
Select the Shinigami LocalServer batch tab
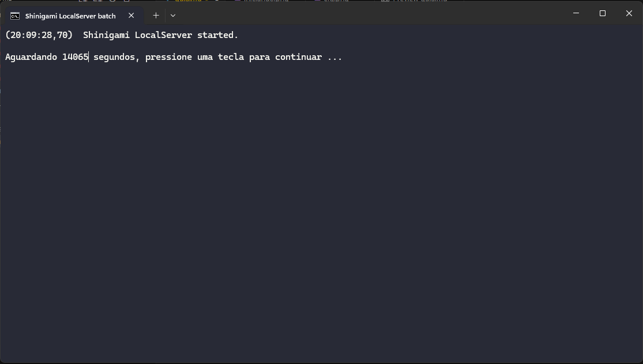70,16
